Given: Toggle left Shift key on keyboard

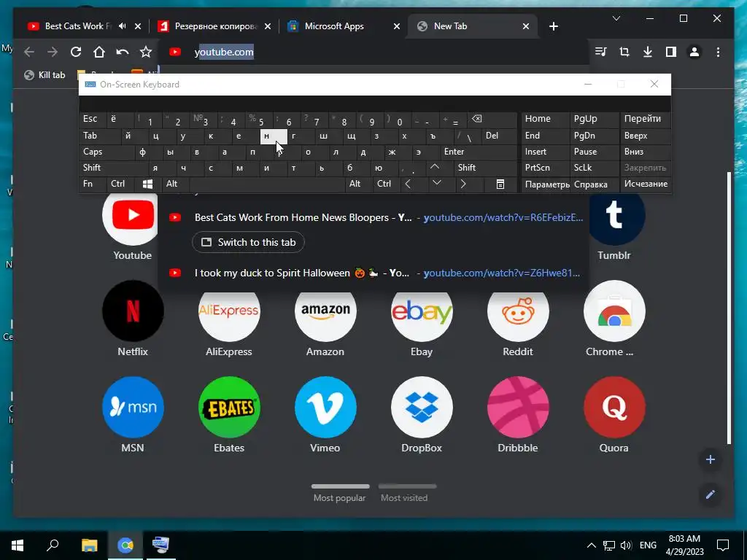Looking at the screenshot, I should coord(113,168).
